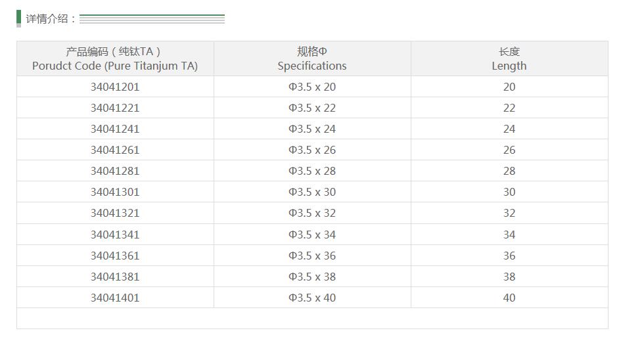
Task: Click the Product Code column header
Action: click(115, 58)
